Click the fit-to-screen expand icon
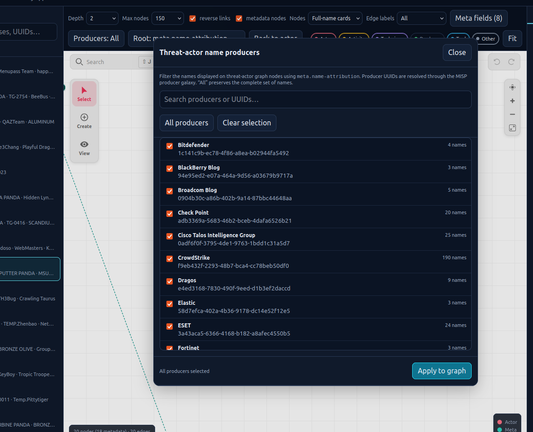Screen dimensions: 533x432 click(512, 128)
